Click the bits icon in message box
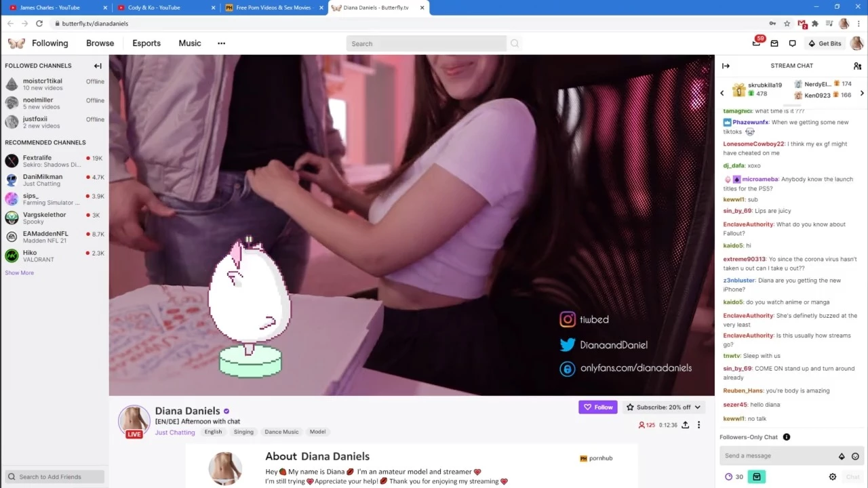The image size is (868, 488). pyautogui.click(x=842, y=456)
